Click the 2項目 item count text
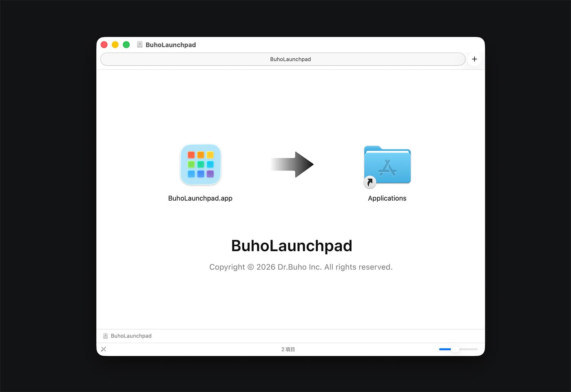 [288, 349]
